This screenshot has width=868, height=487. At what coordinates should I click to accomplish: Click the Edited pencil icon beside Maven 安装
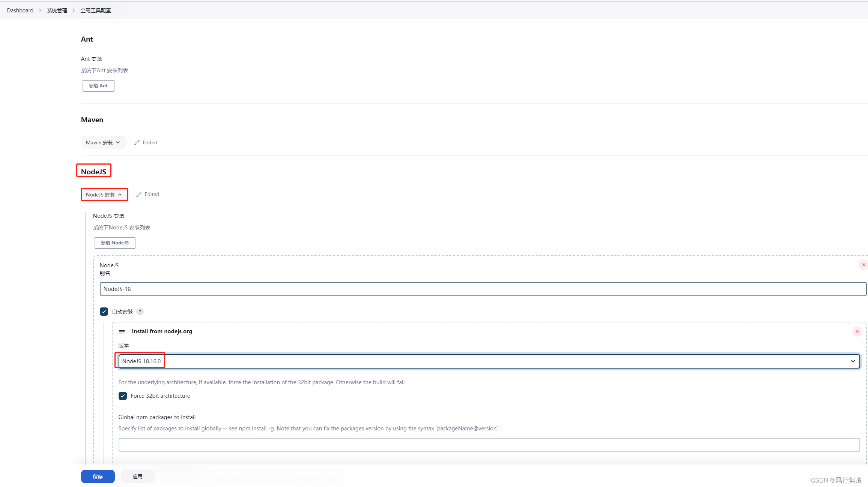tap(137, 142)
